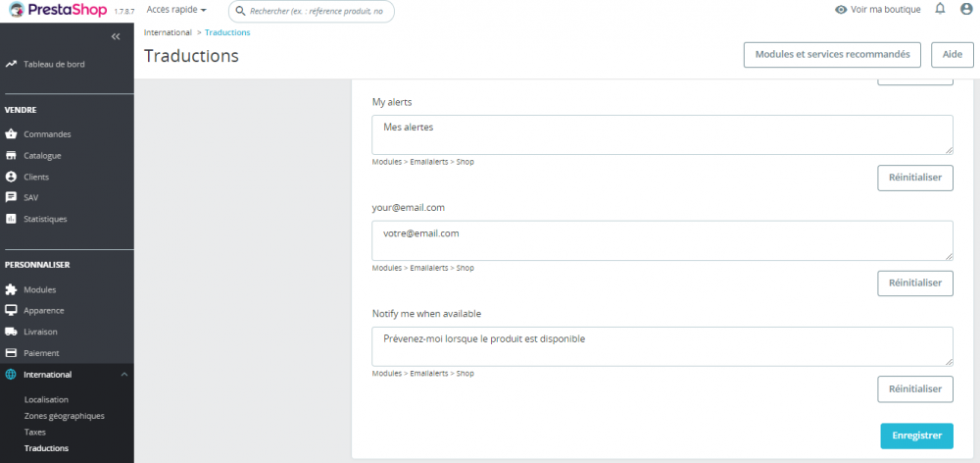Viewport: 980px width, 463px height.
Task: Click the Commandes basket icon
Action: 11,134
